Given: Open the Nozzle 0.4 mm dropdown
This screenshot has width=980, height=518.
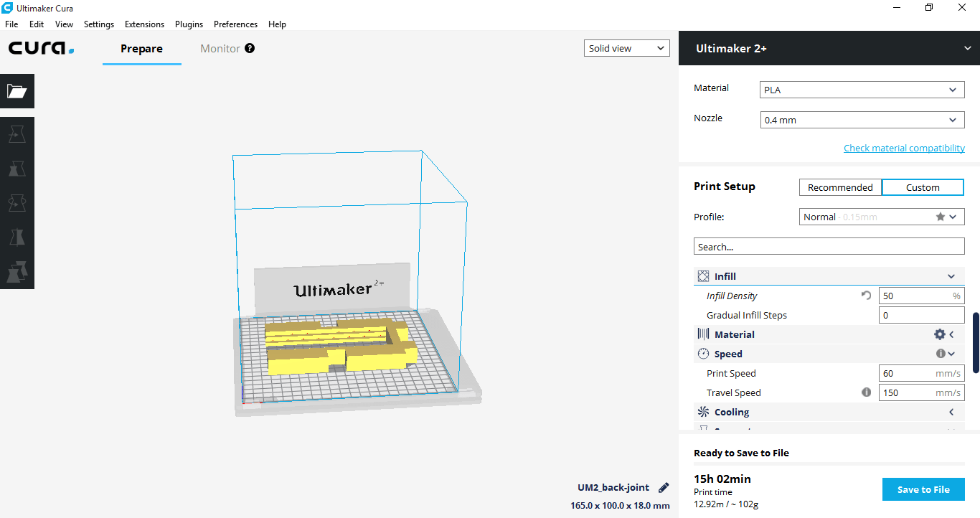Looking at the screenshot, I should tap(862, 120).
